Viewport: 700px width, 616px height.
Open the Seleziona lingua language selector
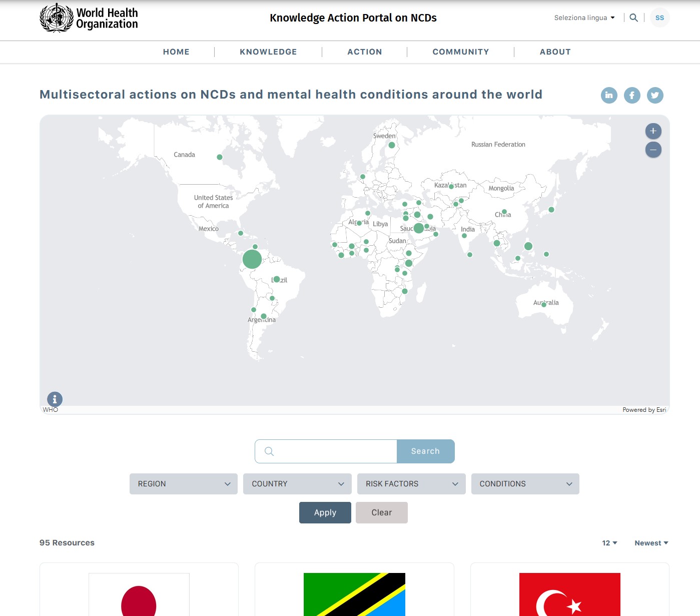(584, 18)
